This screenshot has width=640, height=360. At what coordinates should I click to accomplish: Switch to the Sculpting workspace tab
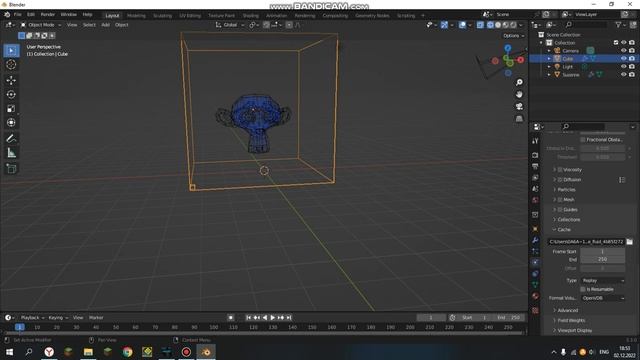[162, 16]
